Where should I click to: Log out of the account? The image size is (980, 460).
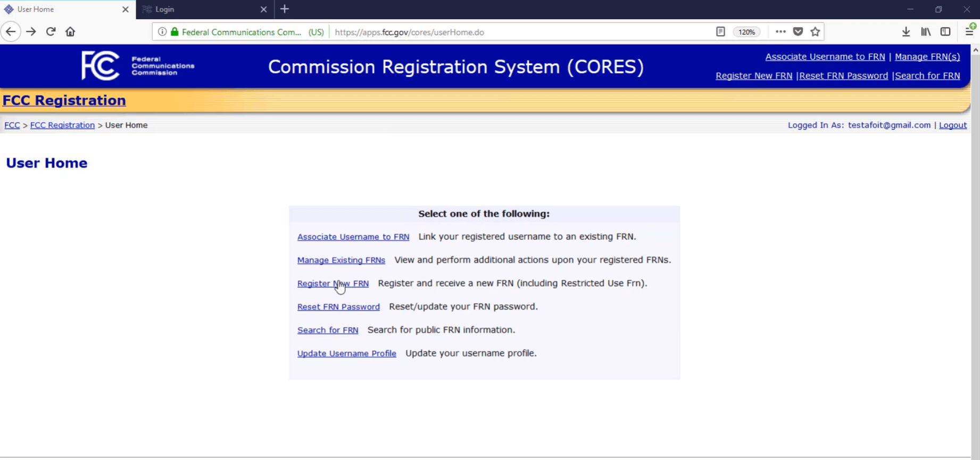coord(953,126)
